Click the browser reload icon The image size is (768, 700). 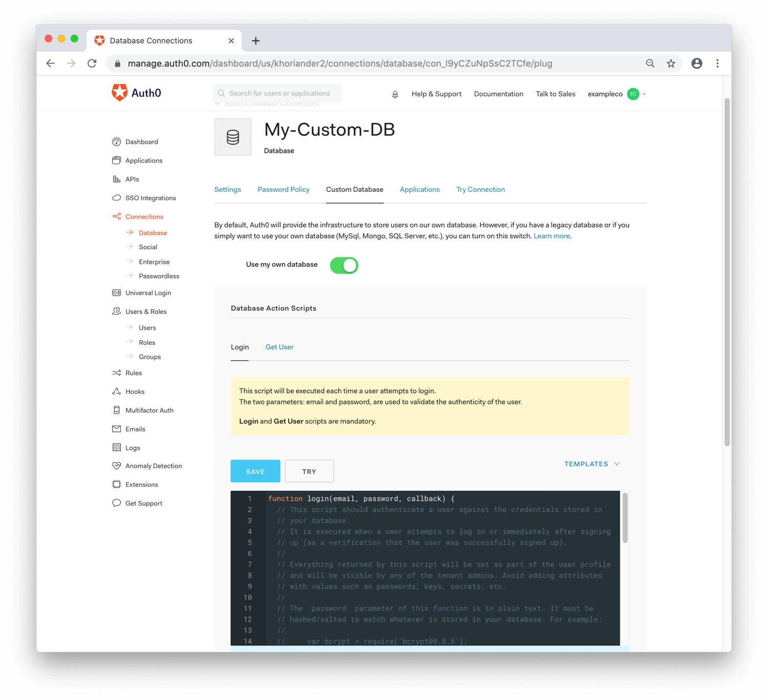(x=92, y=63)
